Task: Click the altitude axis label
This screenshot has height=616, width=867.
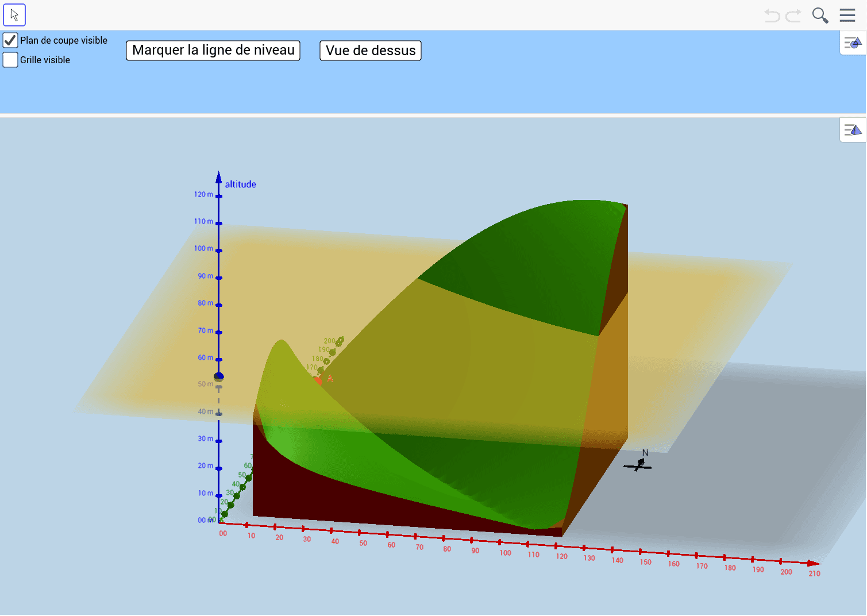Action: [240, 184]
